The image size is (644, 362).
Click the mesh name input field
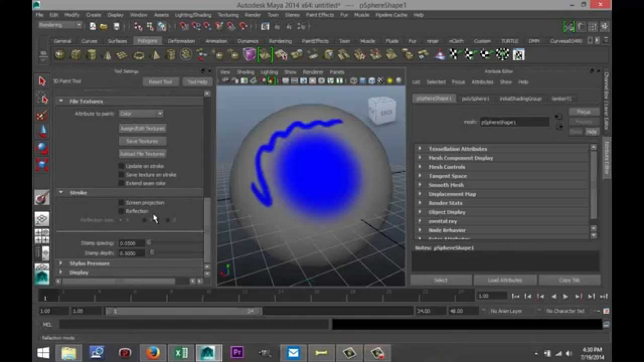(x=514, y=122)
